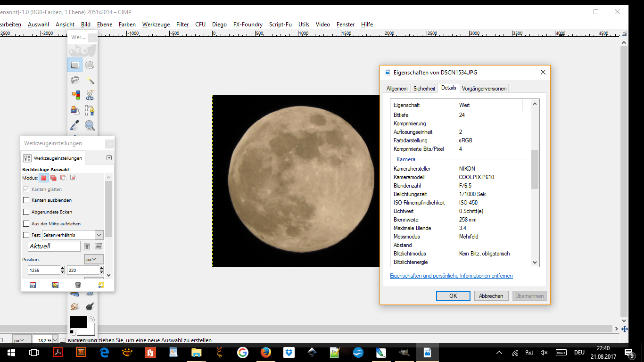Check the Aus der Mitte aufziehen option

26,224
